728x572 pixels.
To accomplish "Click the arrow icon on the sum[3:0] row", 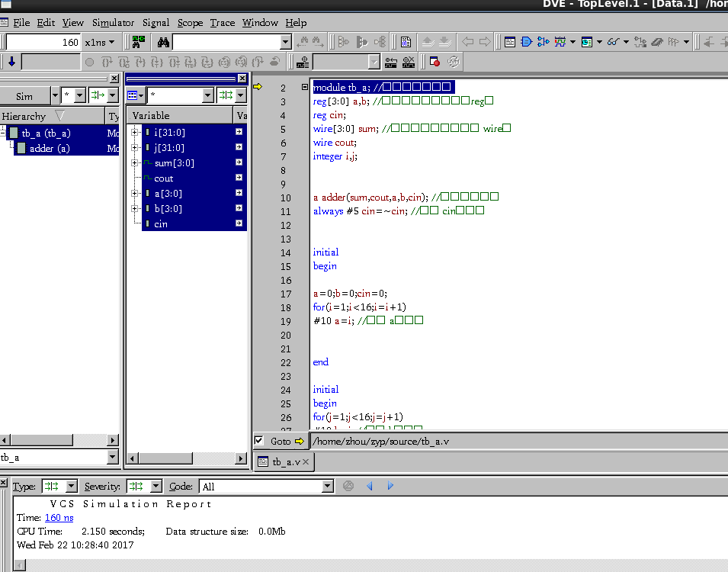I will (x=239, y=162).
